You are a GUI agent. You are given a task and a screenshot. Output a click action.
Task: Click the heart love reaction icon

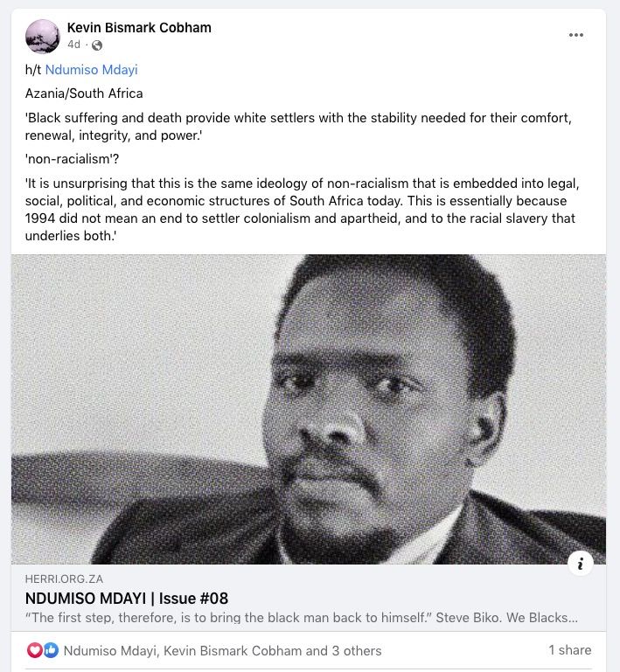coord(35,650)
